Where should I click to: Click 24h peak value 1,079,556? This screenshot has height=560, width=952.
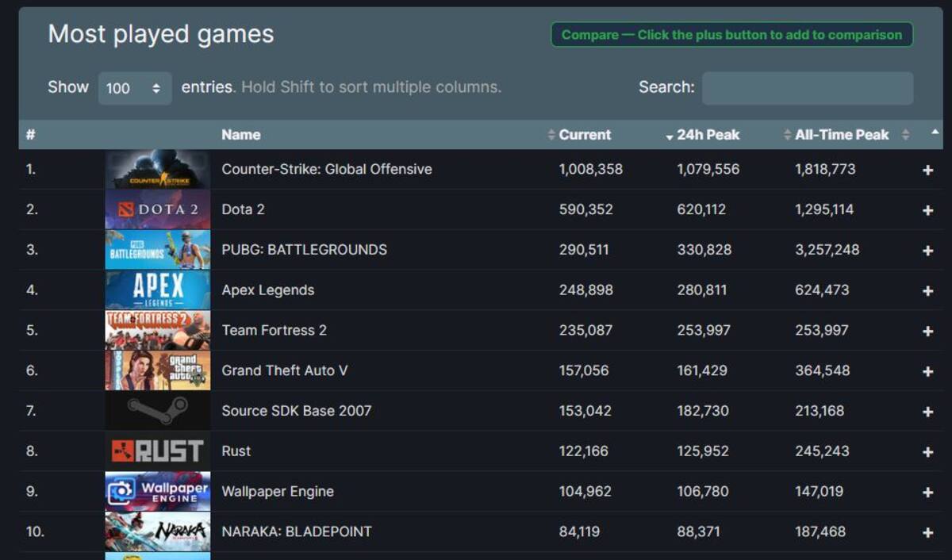(x=708, y=169)
